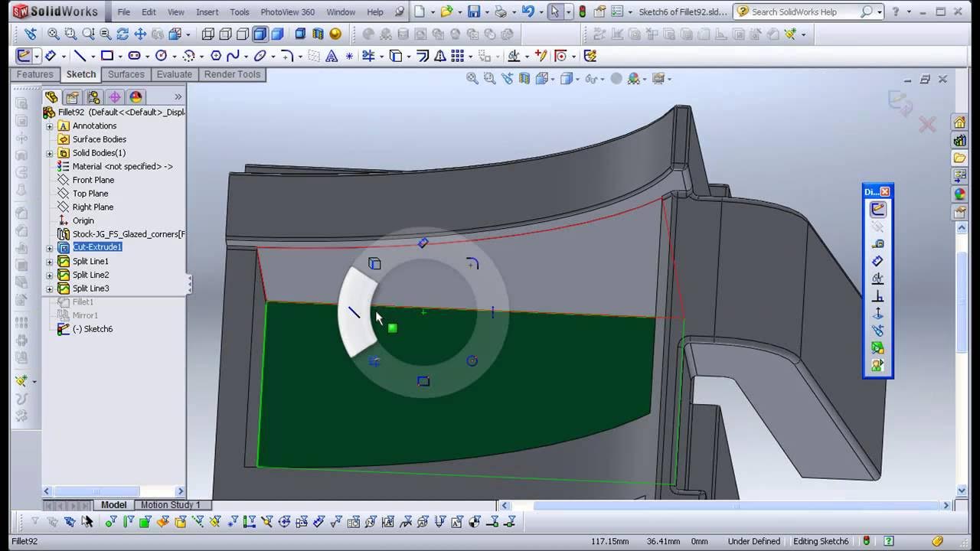Choose the Corner Rectangle tool

tap(106, 56)
